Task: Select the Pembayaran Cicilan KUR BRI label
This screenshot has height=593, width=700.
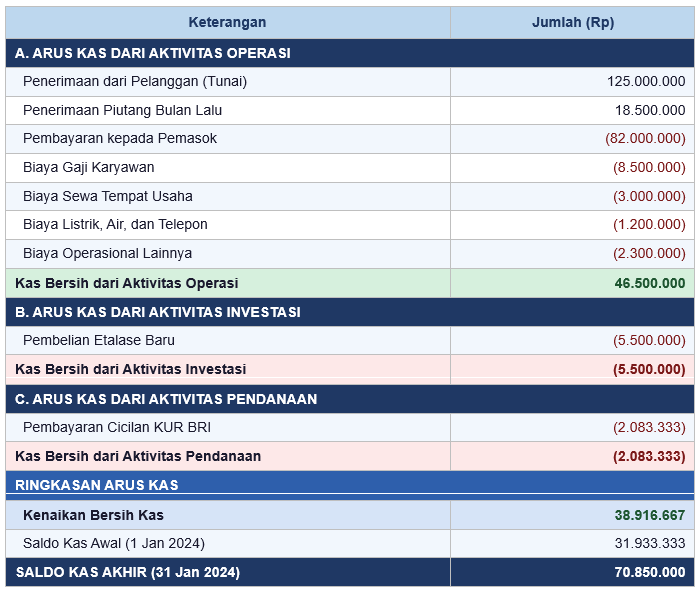Action: coord(110,427)
